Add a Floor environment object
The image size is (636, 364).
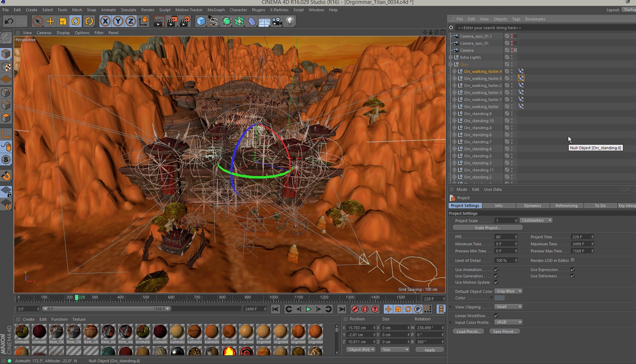pos(264,21)
